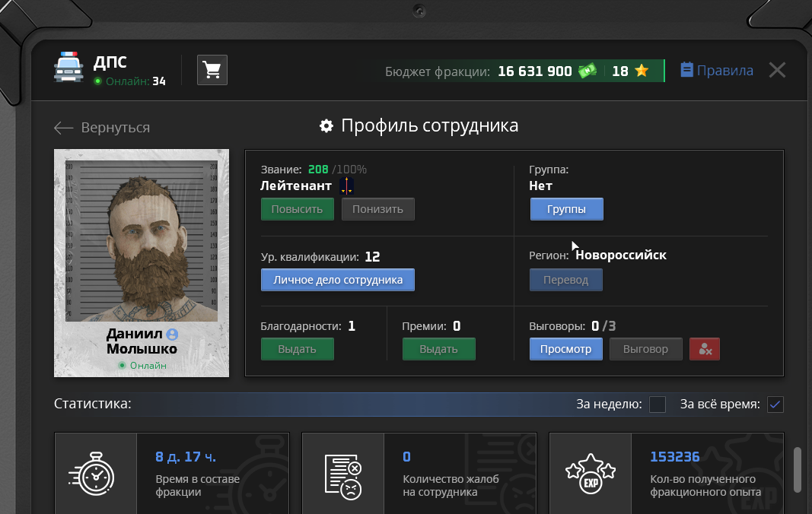812x514 pixels.
Task: Click the 153236 experience value
Action: point(675,457)
